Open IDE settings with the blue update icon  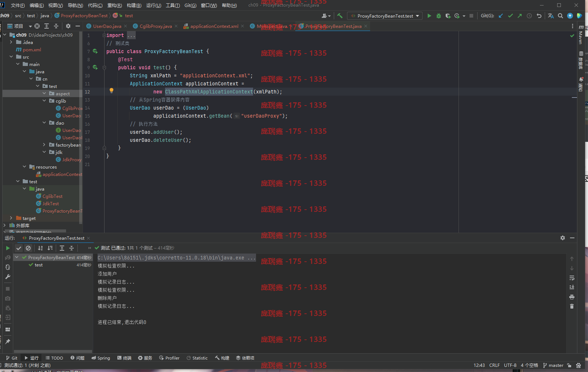point(570,16)
